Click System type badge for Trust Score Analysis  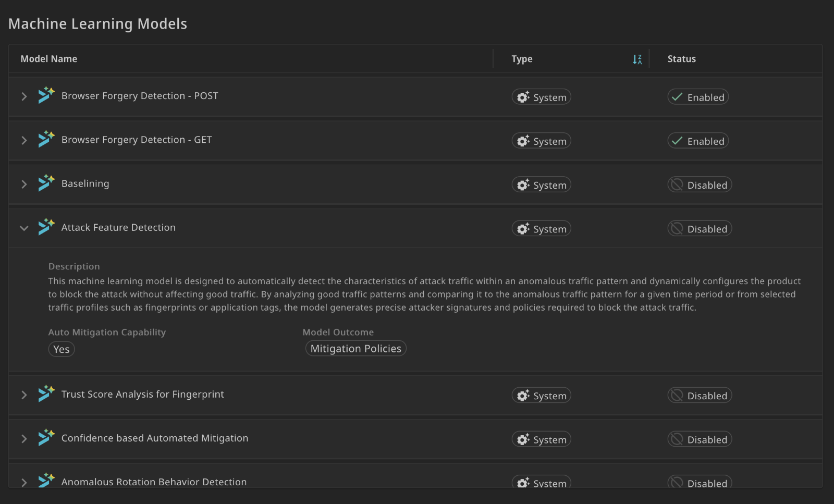542,396
